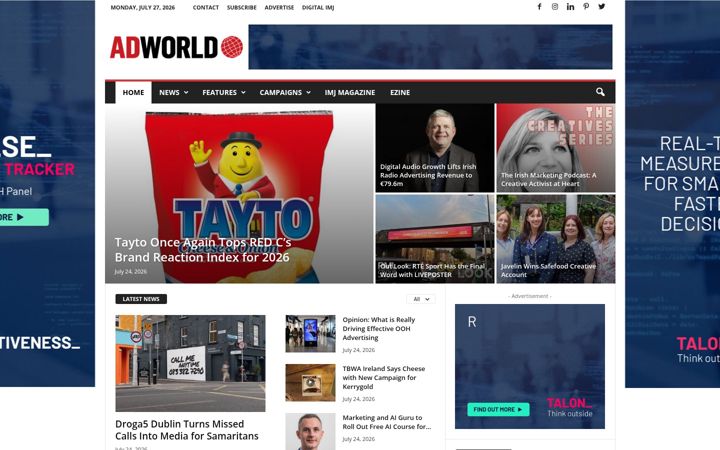This screenshot has width=720, height=450.
Task: Click July 24, 2026 under the Kerrygold article
Action: [x=359, y=399]
